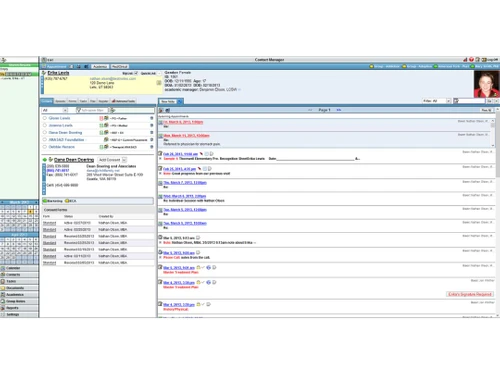Click Erika Lewis profile photo

(486, 84)
